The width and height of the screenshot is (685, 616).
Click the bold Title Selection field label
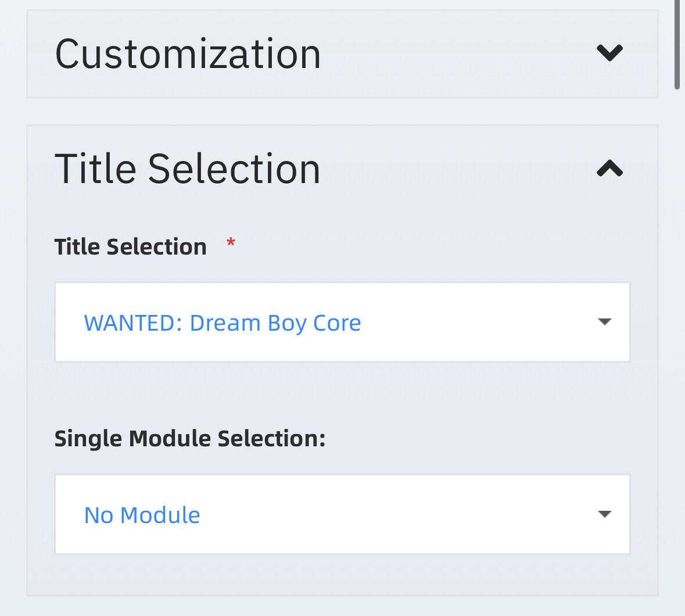coord(131,247)
